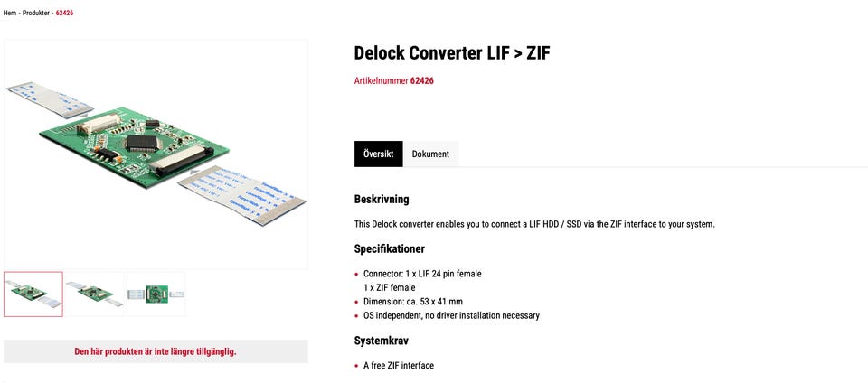Select the third top-view product thumbnail

156,294
